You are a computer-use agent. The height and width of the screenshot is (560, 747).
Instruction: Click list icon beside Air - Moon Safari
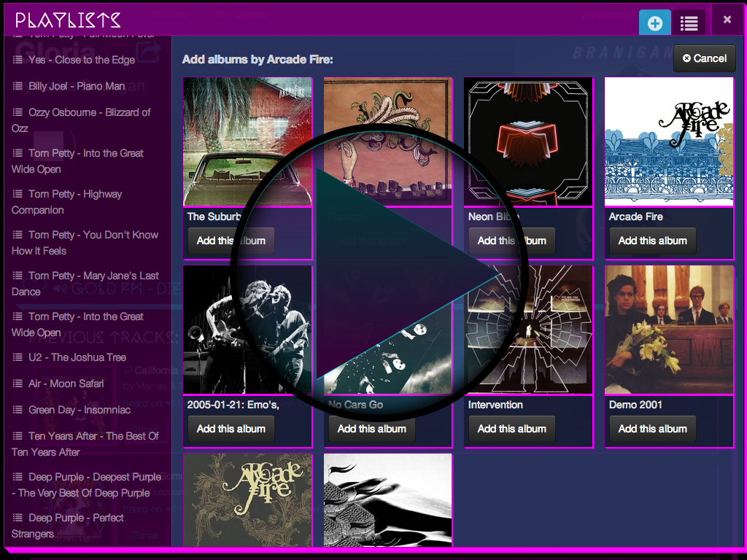(x=18, y=384)
